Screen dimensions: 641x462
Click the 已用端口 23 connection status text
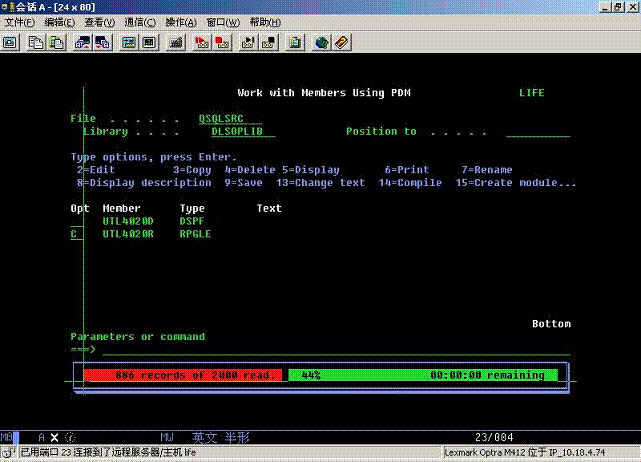[x=108, y=452]
